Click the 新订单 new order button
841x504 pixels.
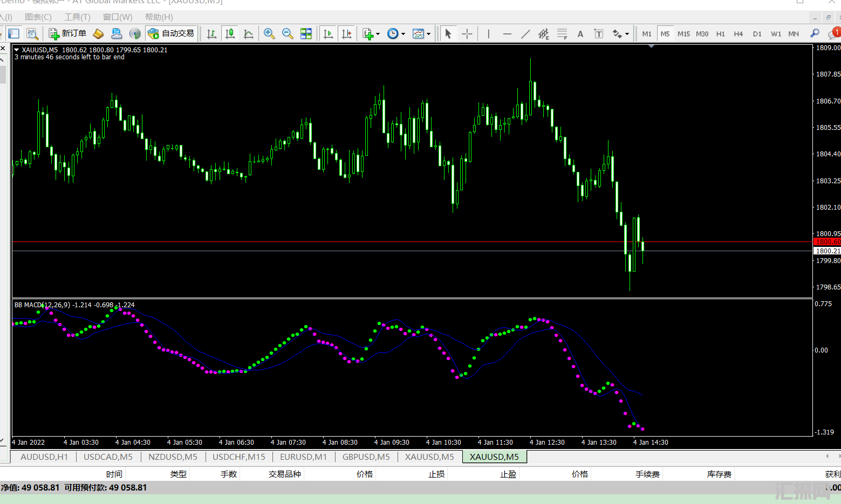pyautogui.click(x=68, y=33)
